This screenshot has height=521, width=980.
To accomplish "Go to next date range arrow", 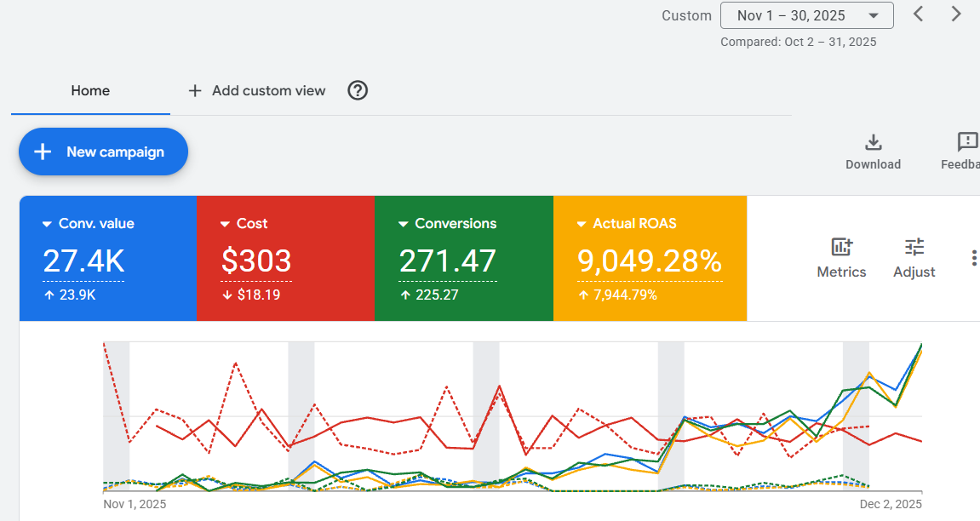I will pos(956,14).
